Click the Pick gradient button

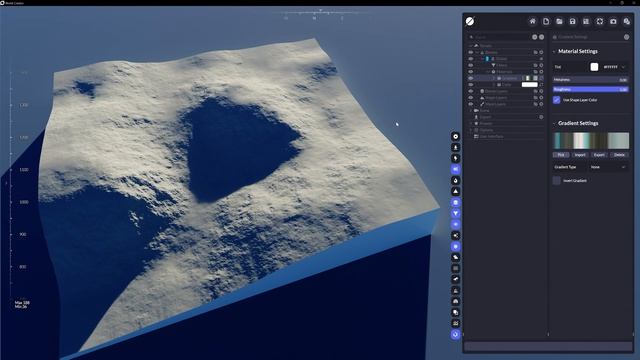coord(561,155)
